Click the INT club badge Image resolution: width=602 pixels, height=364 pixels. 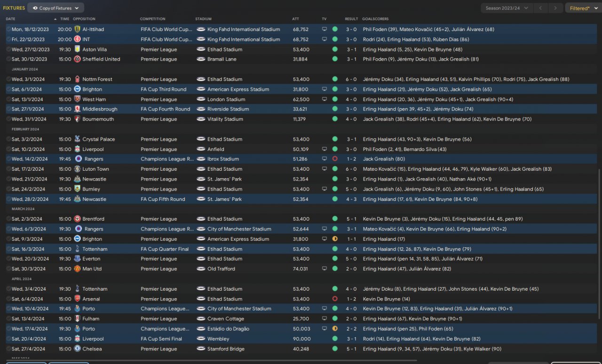coord(77,40)
